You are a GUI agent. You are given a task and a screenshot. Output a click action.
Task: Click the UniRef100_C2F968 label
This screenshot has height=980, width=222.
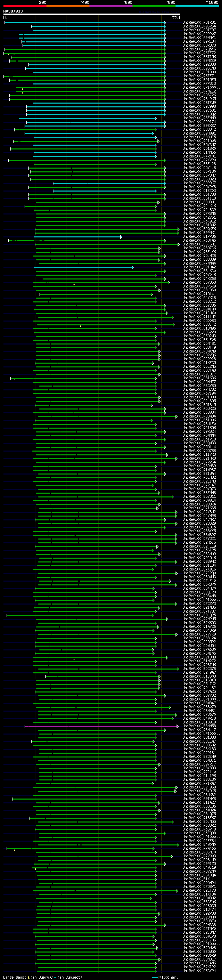[199, 787]
